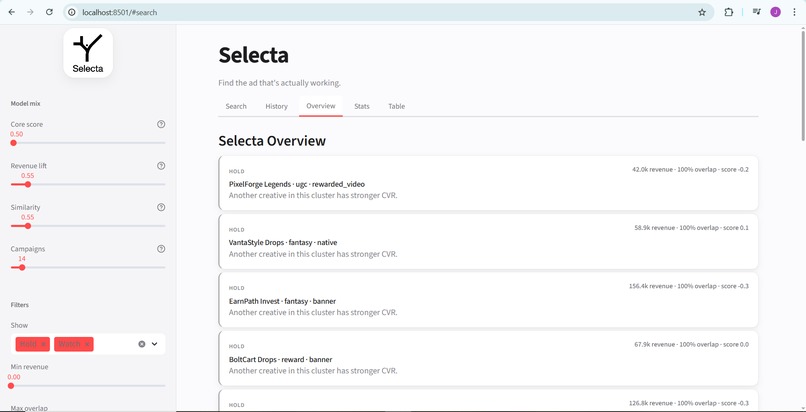Click the BoltCart Drops card title
Image resolution: width=806 pixels, height=412 pixels.
280,360
